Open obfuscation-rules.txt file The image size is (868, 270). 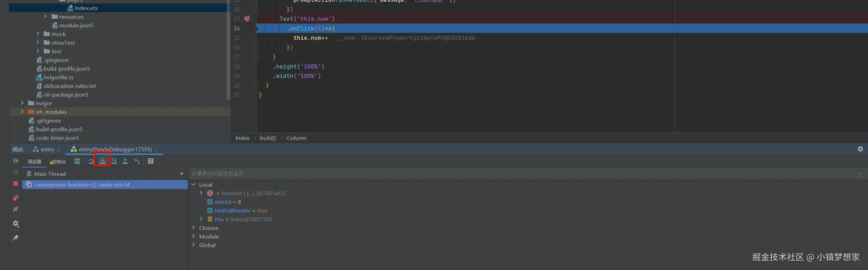coord(70,86)
